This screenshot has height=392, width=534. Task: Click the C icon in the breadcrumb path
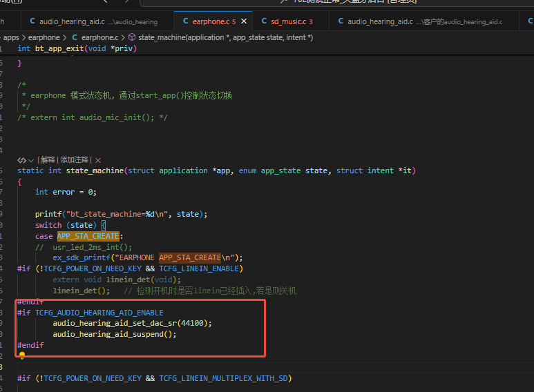(x=75, y=37)
